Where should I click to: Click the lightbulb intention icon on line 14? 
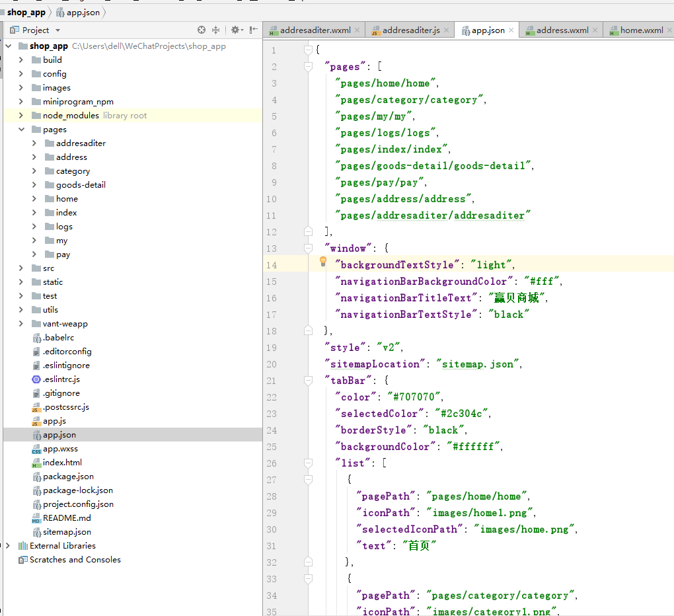click(x=323, y=262)
